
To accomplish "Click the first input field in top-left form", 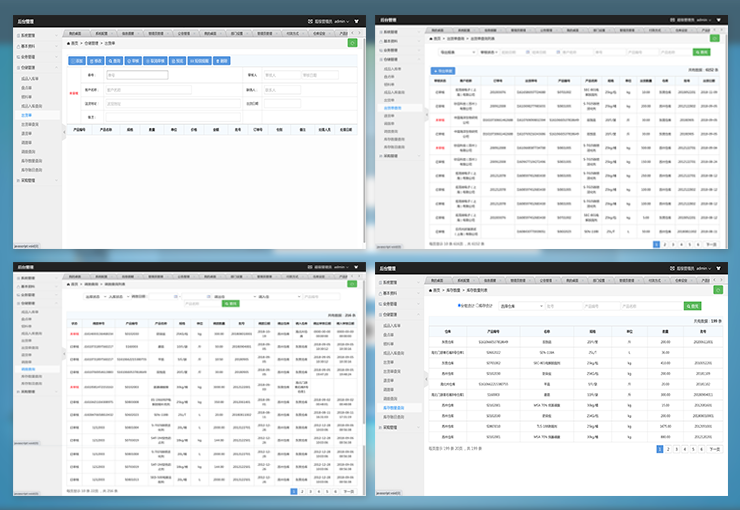I will pyautogui.click(x=137, y=74).
